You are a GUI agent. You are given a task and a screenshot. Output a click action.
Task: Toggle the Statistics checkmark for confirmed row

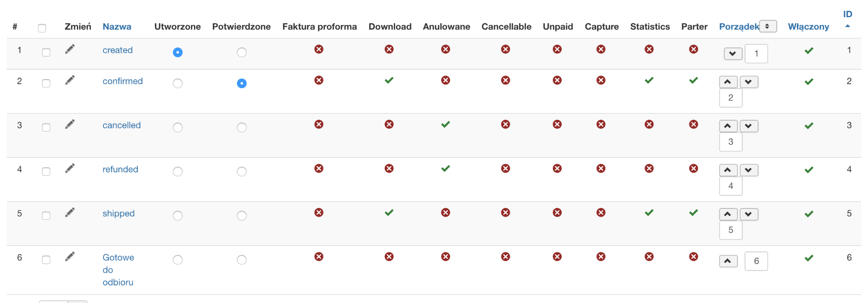[649, 80]
